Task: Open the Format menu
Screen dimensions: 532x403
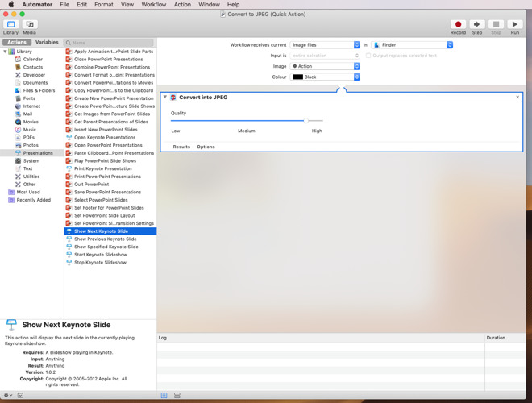Action: tap(104, 4)
